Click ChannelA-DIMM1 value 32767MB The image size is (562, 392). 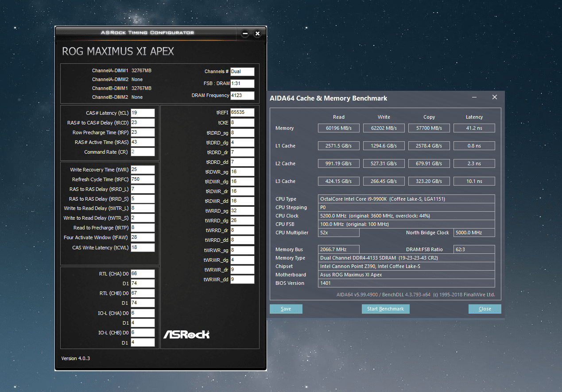click(x=142, y=70)
